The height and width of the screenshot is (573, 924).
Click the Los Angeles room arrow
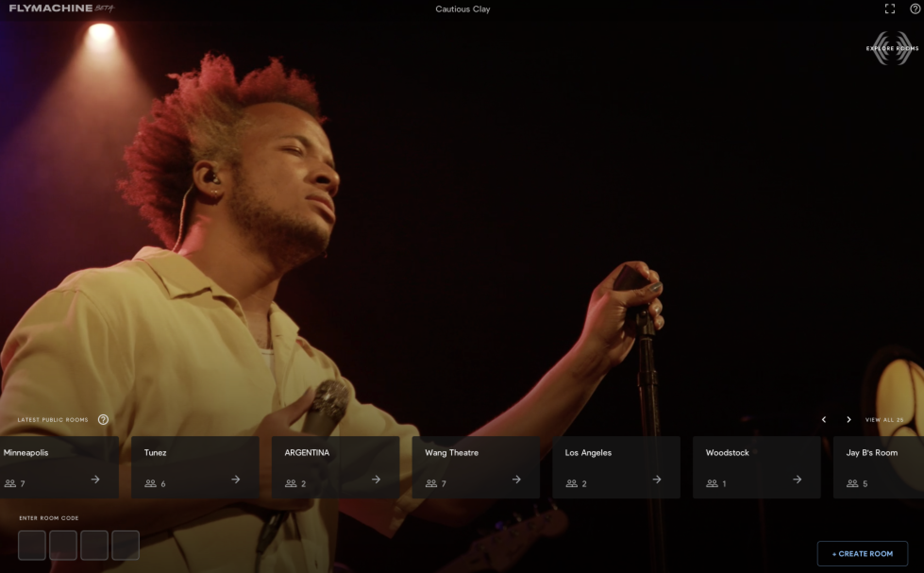click(656, 480)
